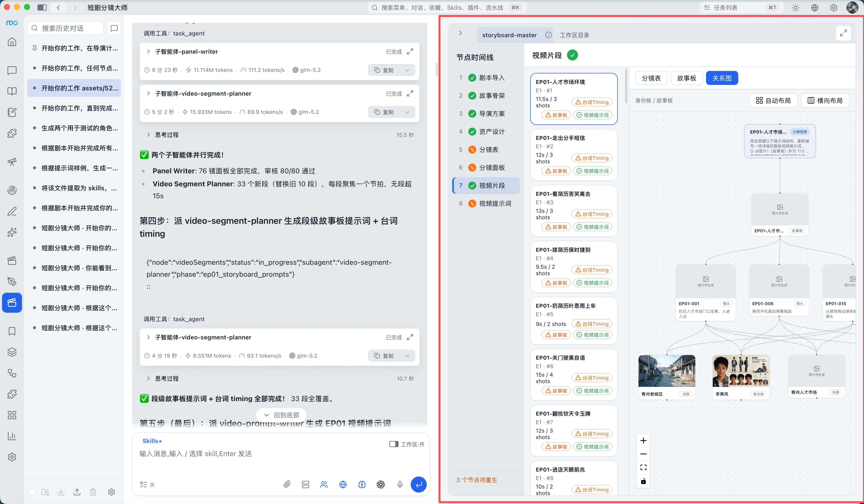Image resolution: width=864 pixels, height=504 pixels.
Task: Select 视频提示词 node in timeline
Action: click(x=486, y=204)
